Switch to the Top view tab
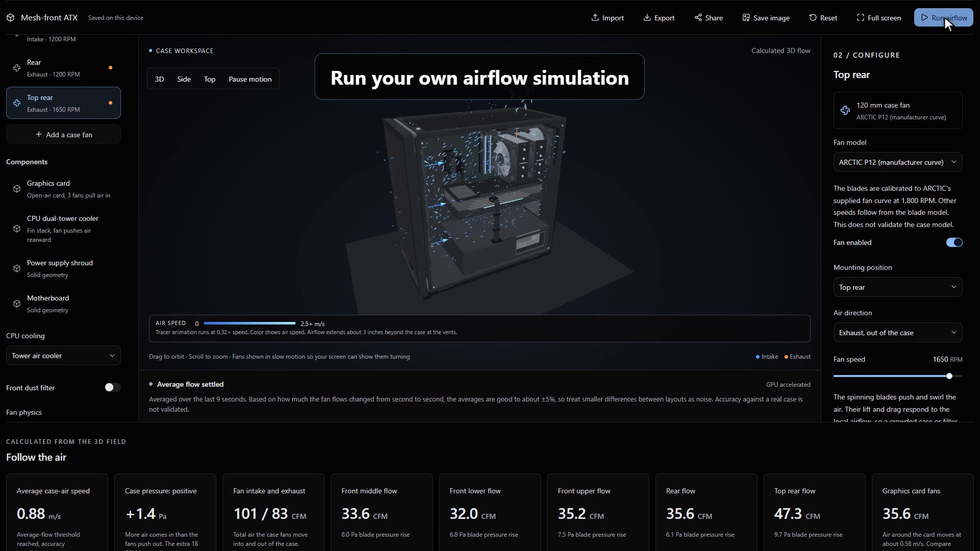 click(x=210, y=79)
